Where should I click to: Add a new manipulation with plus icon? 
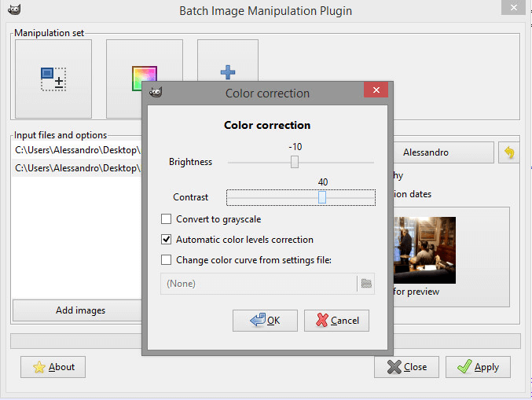tap(228, 72)
